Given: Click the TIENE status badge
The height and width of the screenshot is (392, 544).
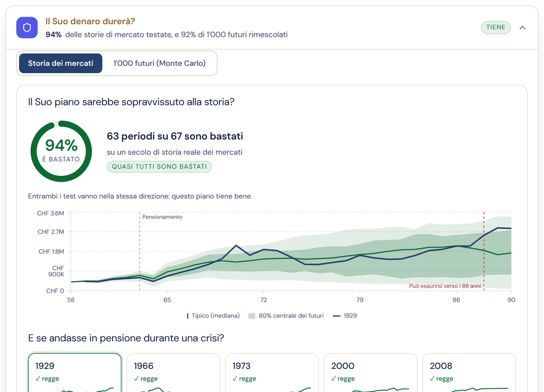Looking at the screenshot, I should click(495, 27).
